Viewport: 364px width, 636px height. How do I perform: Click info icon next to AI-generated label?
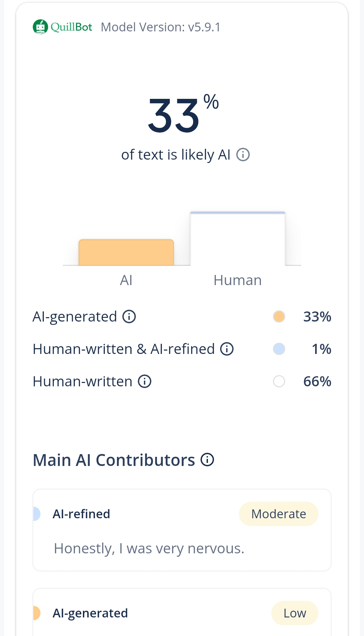point(129,317)
